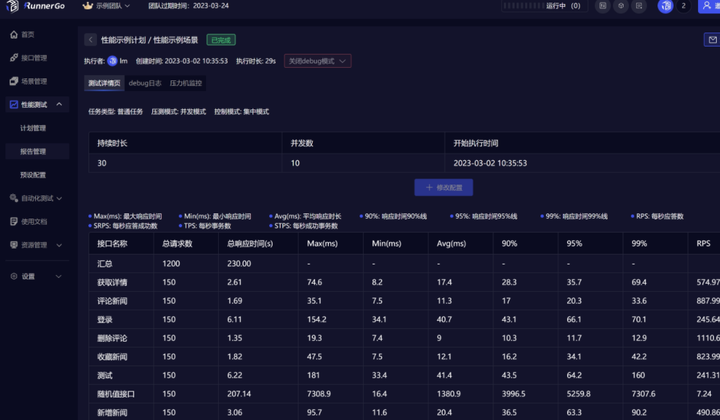720x420 pixels.
Task: Click the 已完成 status tag
Action: 221,40
